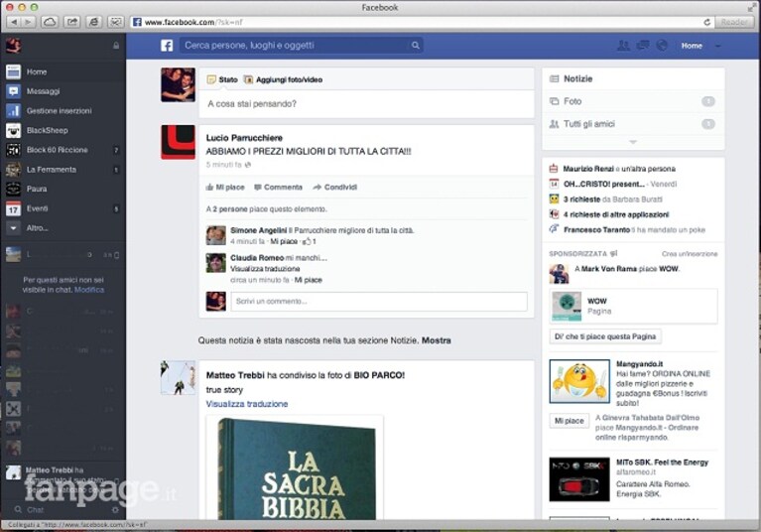
Task: Click the Share toolbar button
Action: click(71, 22)
